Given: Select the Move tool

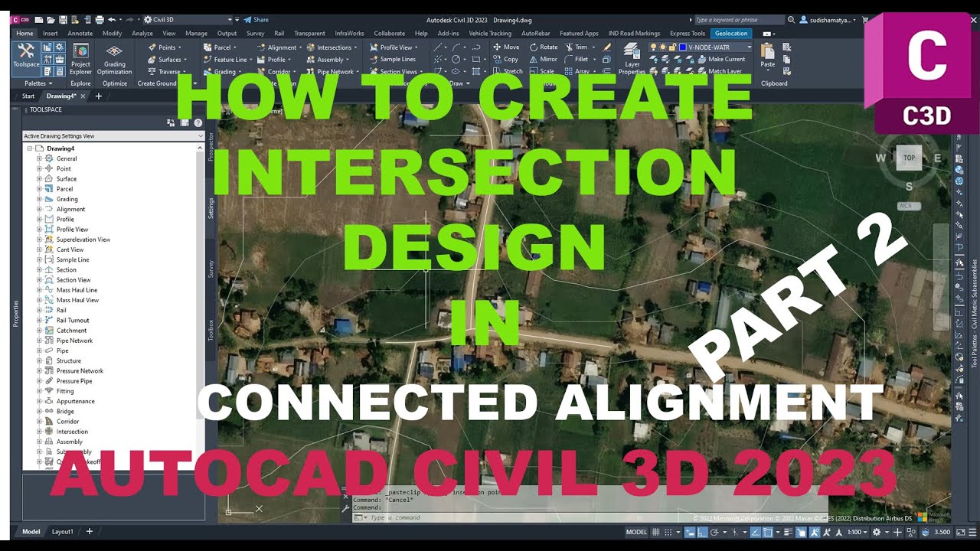Looking at the screenshot, I should pyautogui.click(x=505, y=47).
